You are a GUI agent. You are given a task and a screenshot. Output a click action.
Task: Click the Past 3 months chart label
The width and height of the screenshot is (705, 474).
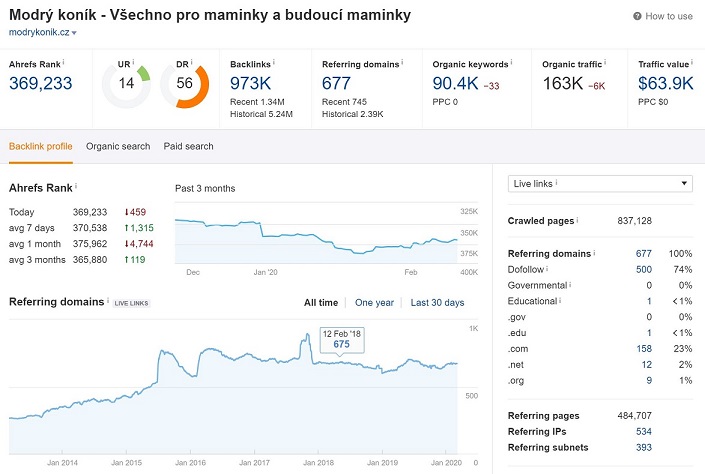pos(205,188)
